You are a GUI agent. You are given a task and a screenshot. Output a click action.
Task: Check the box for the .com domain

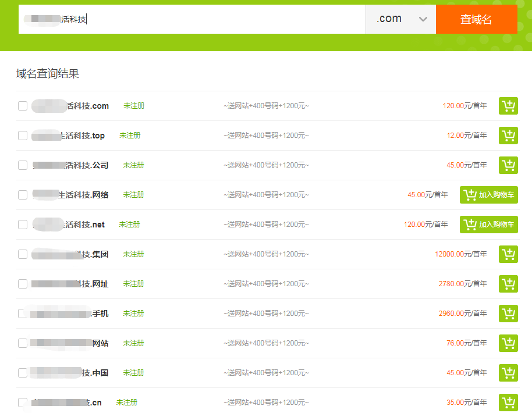pyautogui.click(x=23, y=106)
